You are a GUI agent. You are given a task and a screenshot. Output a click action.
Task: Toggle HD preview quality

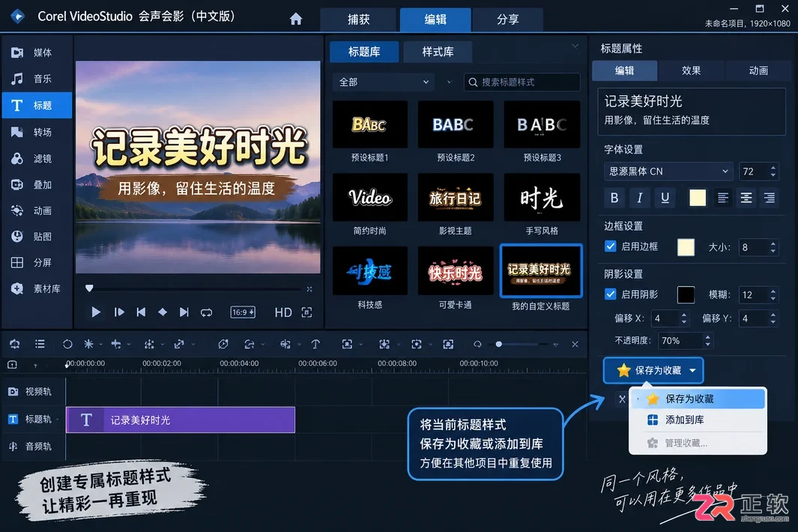(x=283, y=312)
